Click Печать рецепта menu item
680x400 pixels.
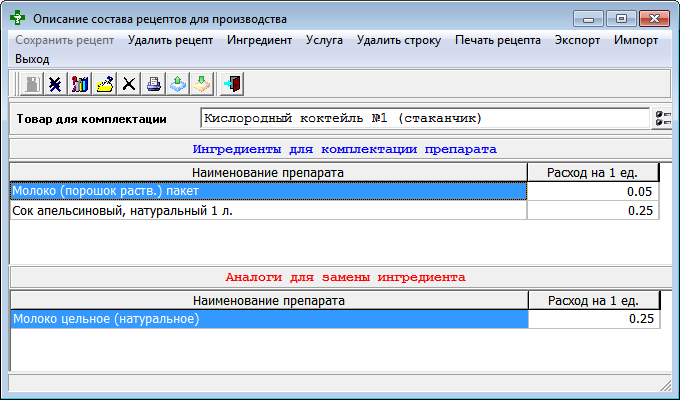click(x=498, y=40)
